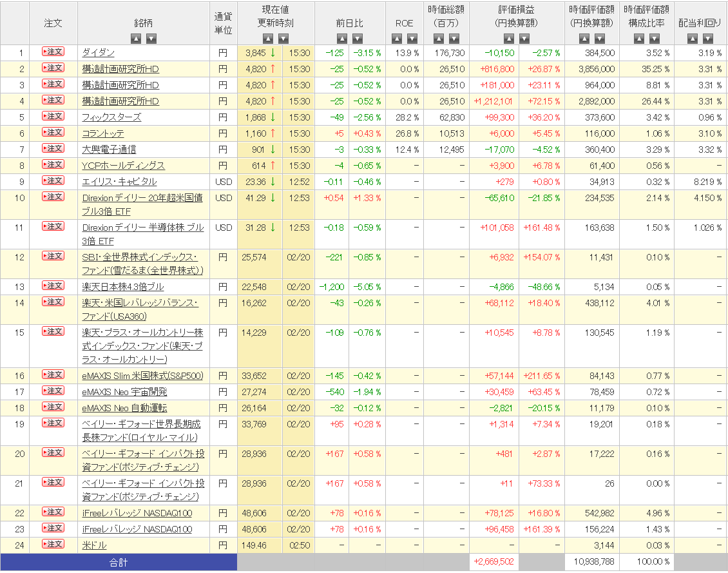Sort 配当利回り column ascending arrow

click(693, 39)
